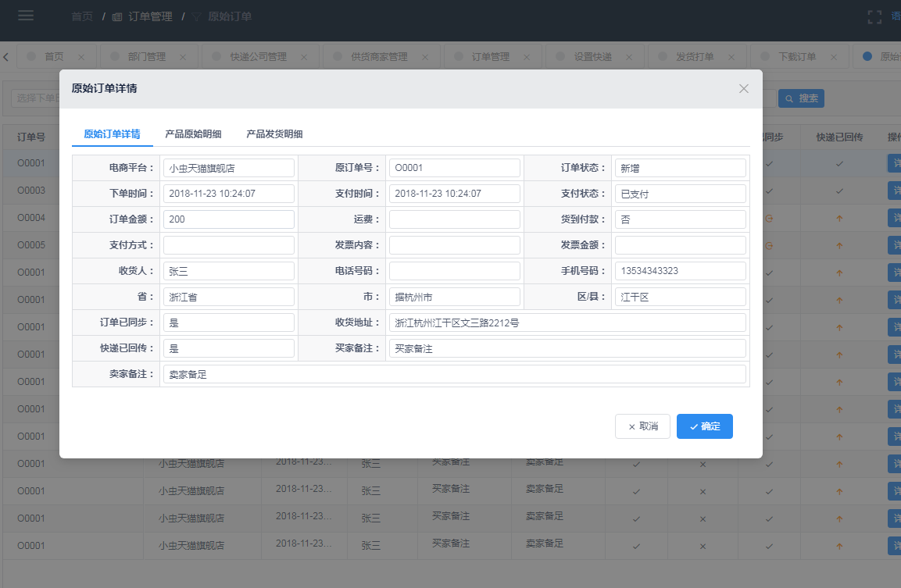Open the 原始订单详情 dialog tab
This screenshot has width=901, height=588.
112,134
